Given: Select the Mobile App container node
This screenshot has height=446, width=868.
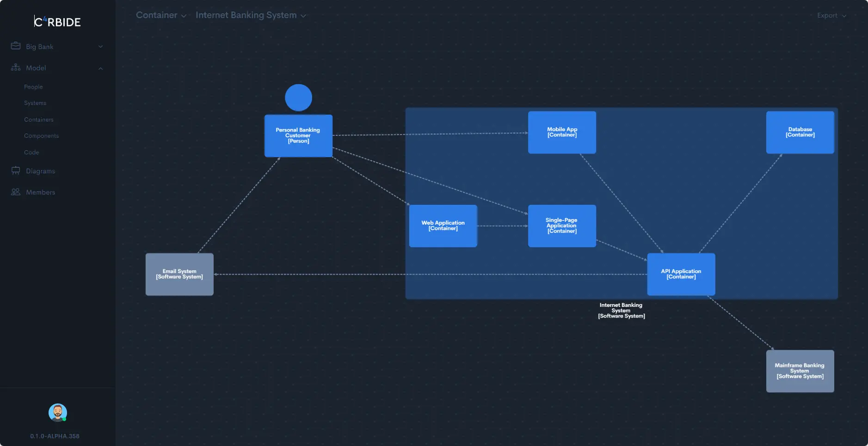Looking at the screenshot, I should 562,132.
